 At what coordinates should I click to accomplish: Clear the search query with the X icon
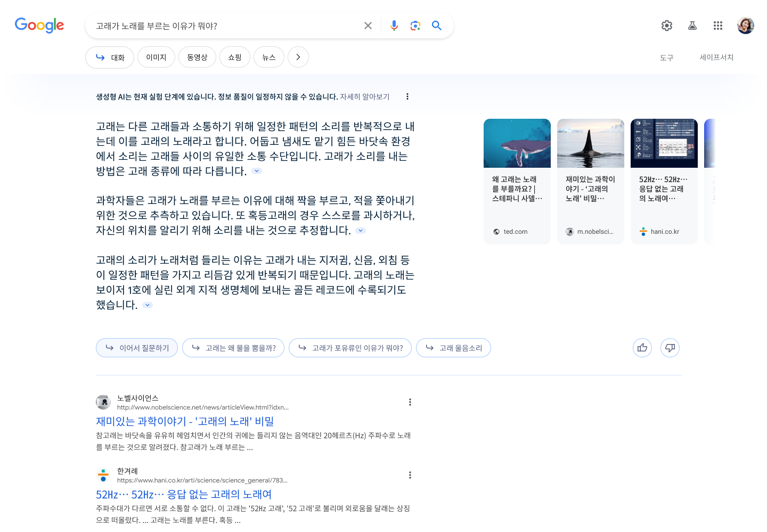pyautogui.click(x=368, y=25)
